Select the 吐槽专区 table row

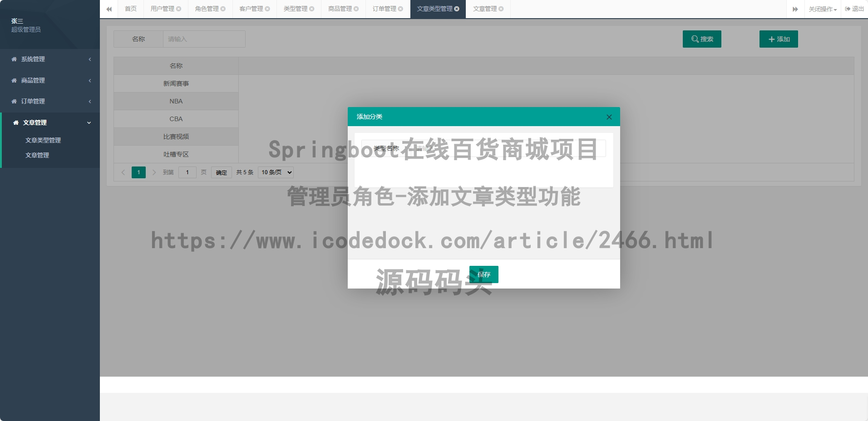[x=176, y=154]
